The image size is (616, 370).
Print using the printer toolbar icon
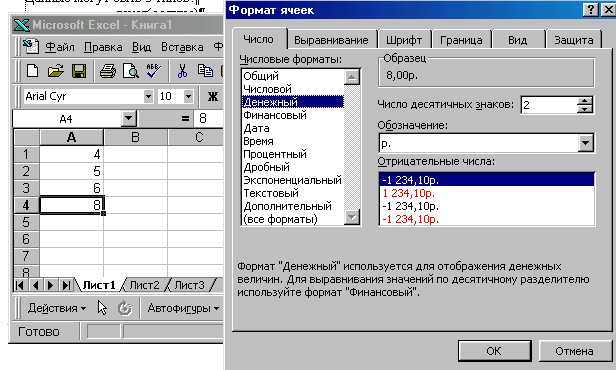coord(107,71)
